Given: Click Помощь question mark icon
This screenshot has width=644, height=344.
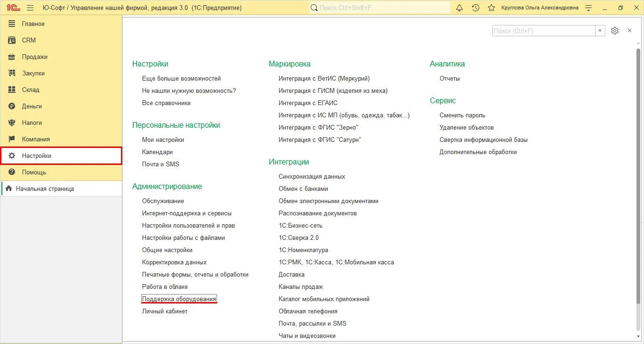Looking at the screenshot, I should 12,172.
